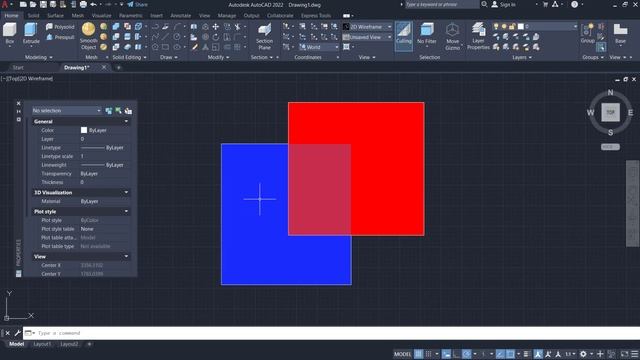Select the Move tool in Modify panel
The width and height of the screenshot is (640, 360).
(x=216, y=27)
